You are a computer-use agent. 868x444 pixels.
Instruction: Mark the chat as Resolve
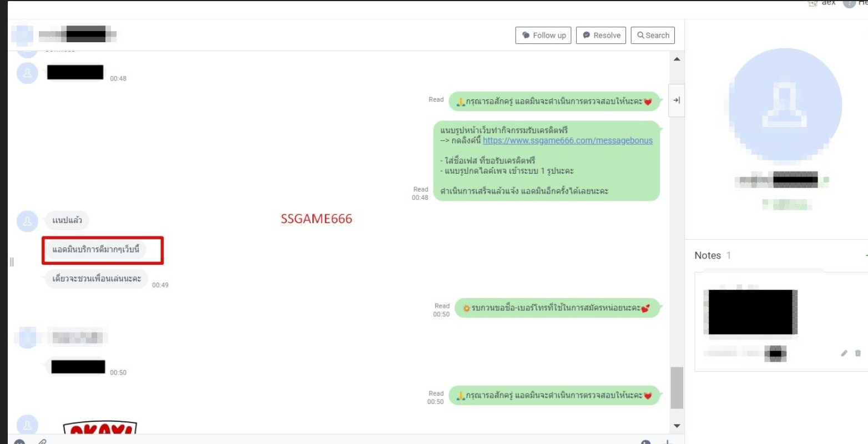coord(601,36)
